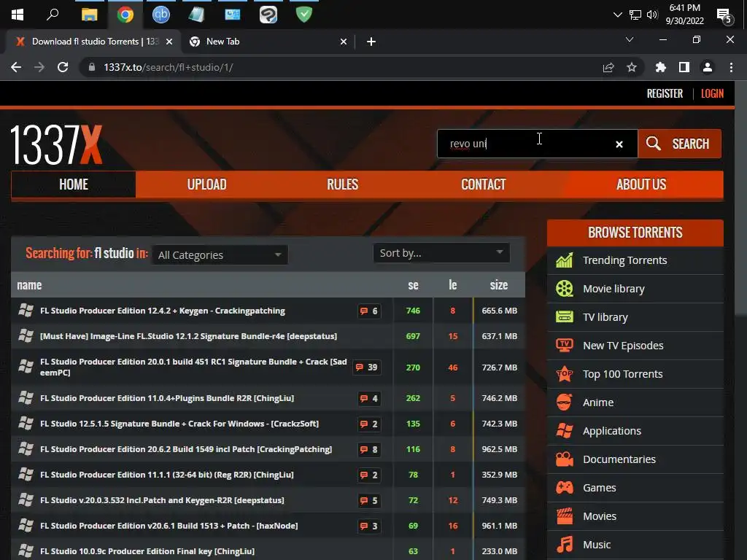Click the TV library icon
The width and height of the screenshot is (747, 560).
[565, 316]
